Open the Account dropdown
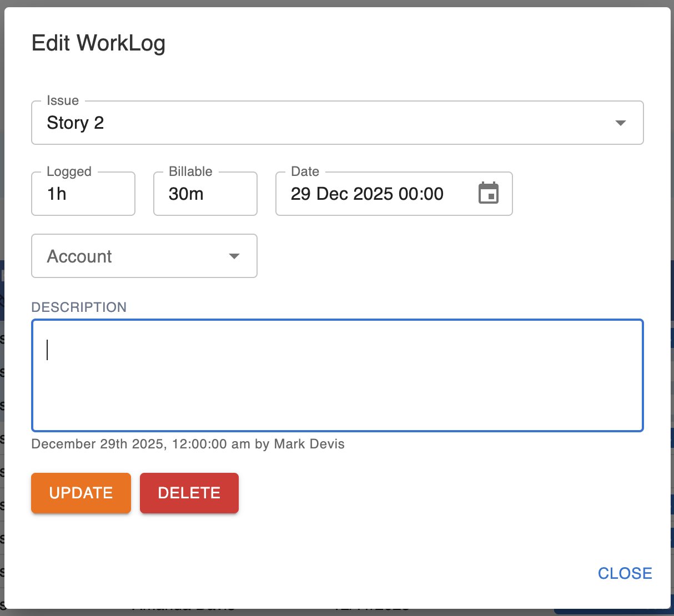 [x=144, y=256]
